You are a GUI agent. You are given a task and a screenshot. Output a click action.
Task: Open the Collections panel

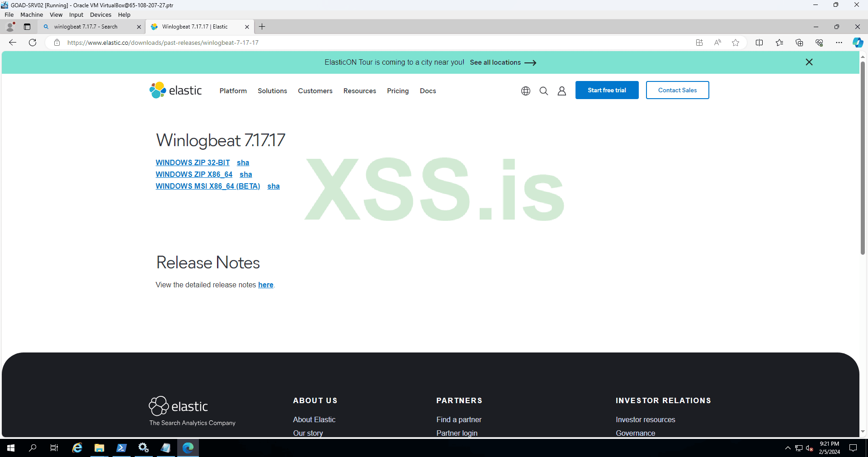click(799, 43)
